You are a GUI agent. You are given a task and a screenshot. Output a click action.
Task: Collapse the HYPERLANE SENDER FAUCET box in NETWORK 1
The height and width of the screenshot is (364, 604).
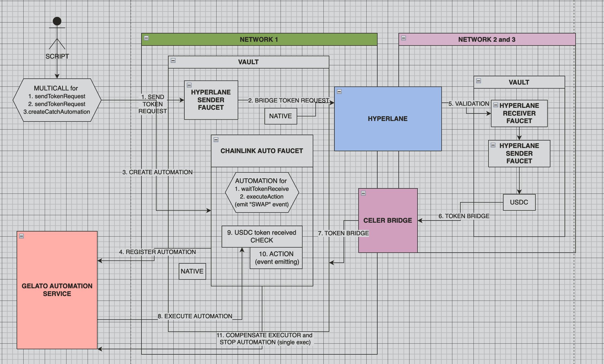189,85
